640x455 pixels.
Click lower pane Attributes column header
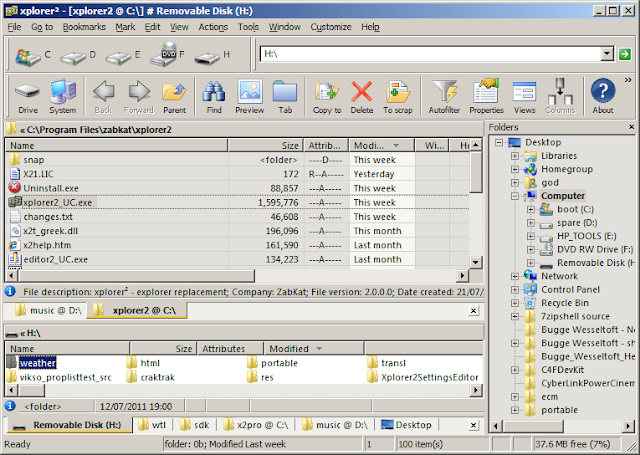pos(230,349)
